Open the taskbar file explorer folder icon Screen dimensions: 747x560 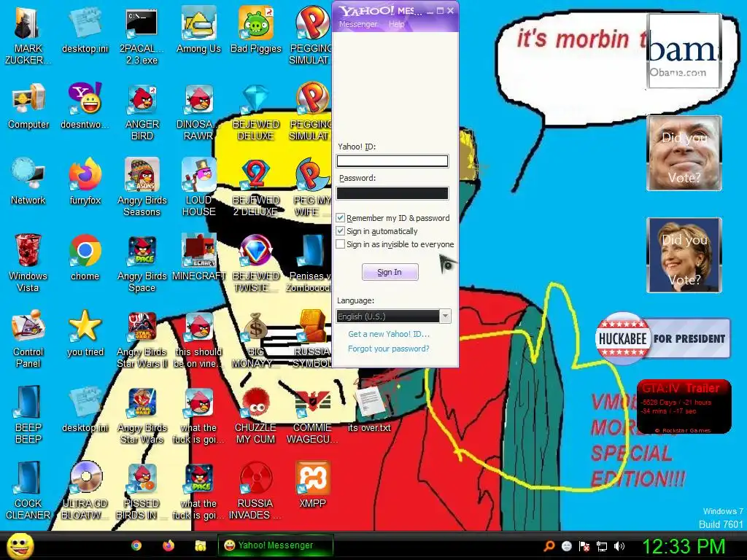[200, 545]
